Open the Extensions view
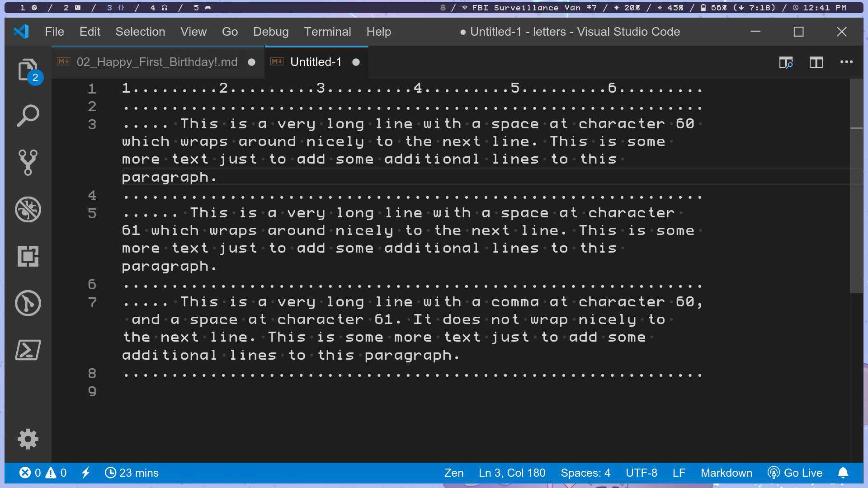Image resolution: width=868 pixels, height=488 pixels. pyautogui.click(x=27, y=256)
